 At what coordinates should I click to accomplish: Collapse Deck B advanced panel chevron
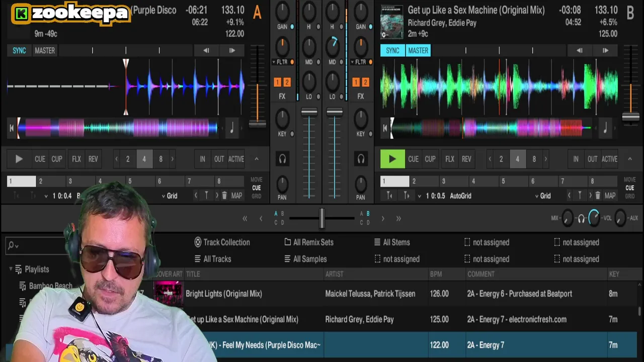629,159
